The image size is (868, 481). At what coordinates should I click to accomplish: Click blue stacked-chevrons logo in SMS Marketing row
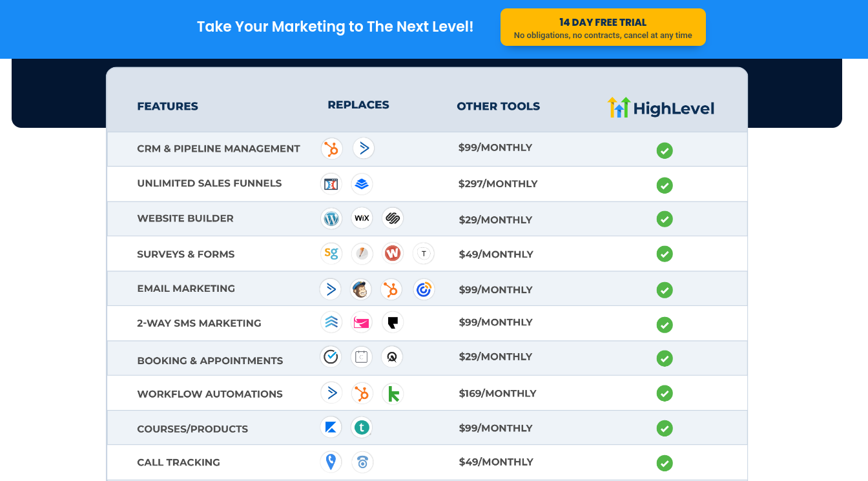click(x=331, y=322)
